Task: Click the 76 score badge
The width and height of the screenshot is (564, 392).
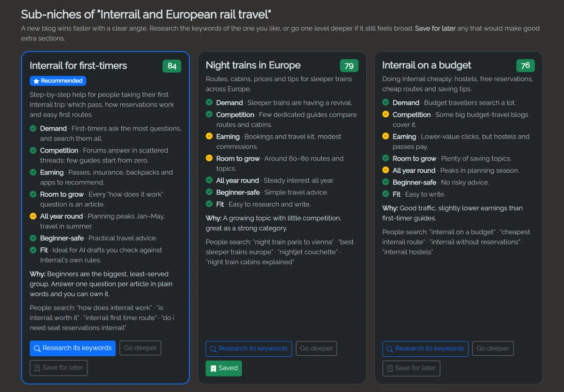Action: 525,66
